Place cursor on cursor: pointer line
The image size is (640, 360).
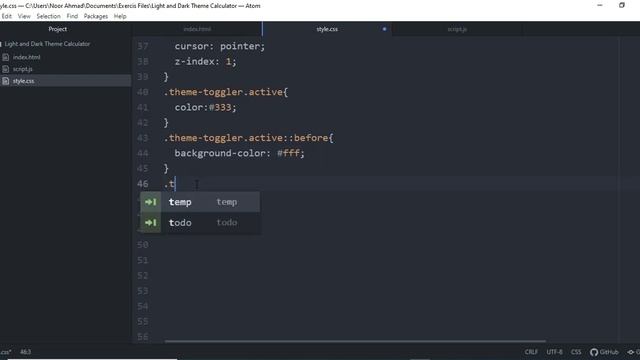tap(220, 46)
